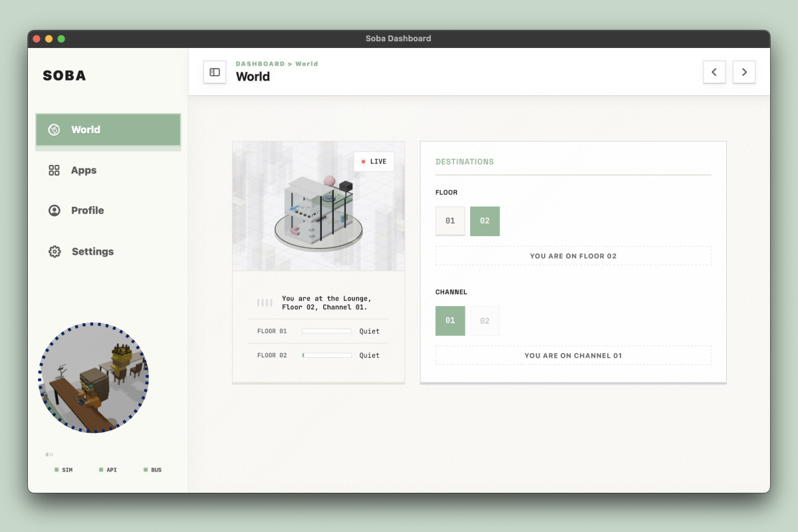Go forward with right chevron button
Image resolution: width=798 pixels, height=532 pixels.
(744, 72)
